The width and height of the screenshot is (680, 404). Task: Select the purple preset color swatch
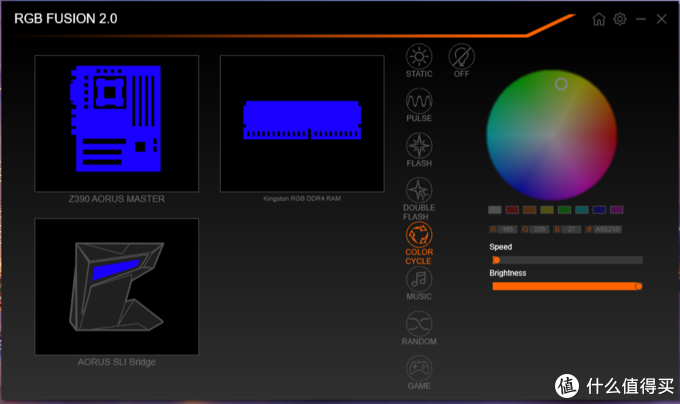tap(616, 210)
